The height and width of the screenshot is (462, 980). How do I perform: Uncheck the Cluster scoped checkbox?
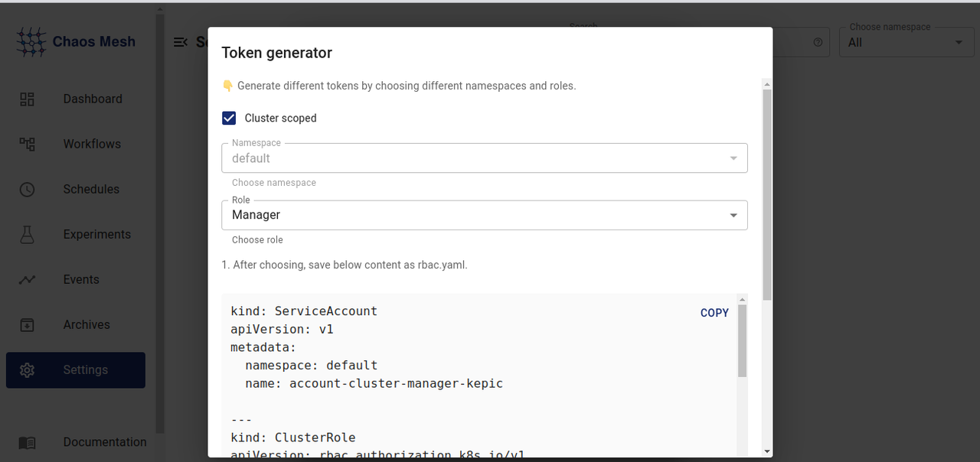pyautogui.click(x=229, y=118)
